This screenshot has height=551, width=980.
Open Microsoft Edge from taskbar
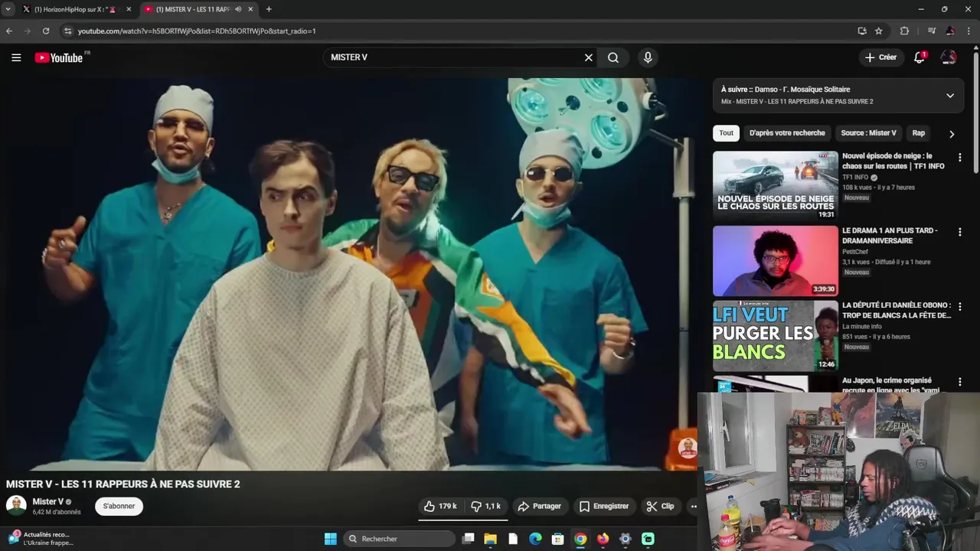coord(535,539)
